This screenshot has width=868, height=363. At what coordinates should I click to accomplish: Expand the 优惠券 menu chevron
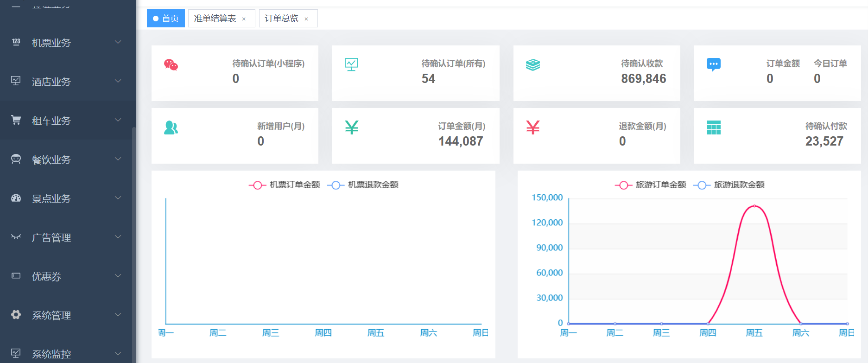tap(118, 275)
